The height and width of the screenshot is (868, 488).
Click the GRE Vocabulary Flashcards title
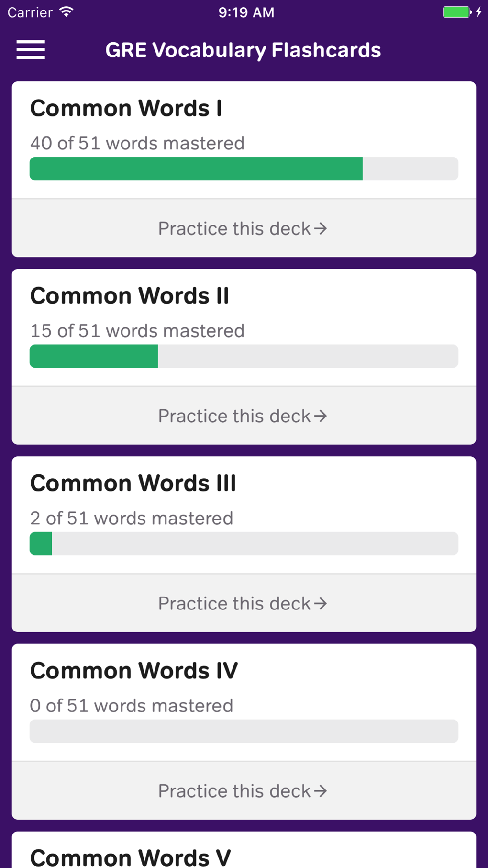[x=244, y=49]
